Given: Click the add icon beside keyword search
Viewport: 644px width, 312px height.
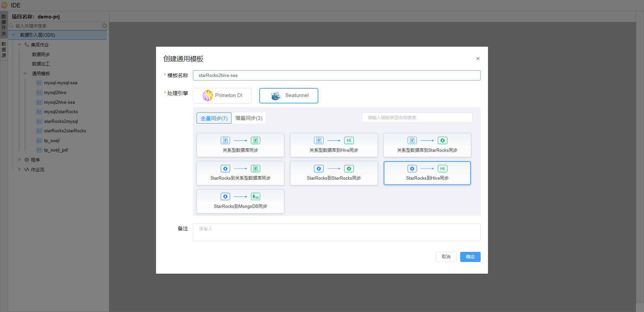Looking at the screenshot, I should [104, 26].
